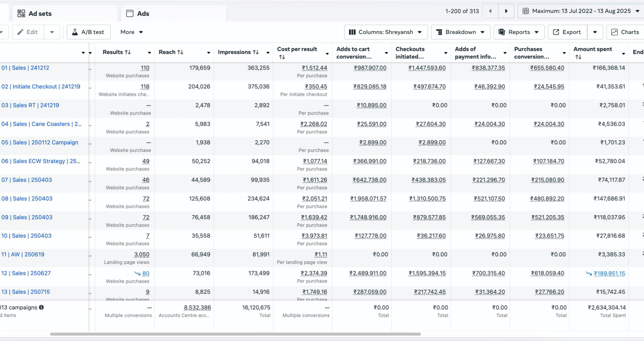The image size is (644, 341).
Task: Click the Ads tab icon
Action: click(x=130, y=13)
